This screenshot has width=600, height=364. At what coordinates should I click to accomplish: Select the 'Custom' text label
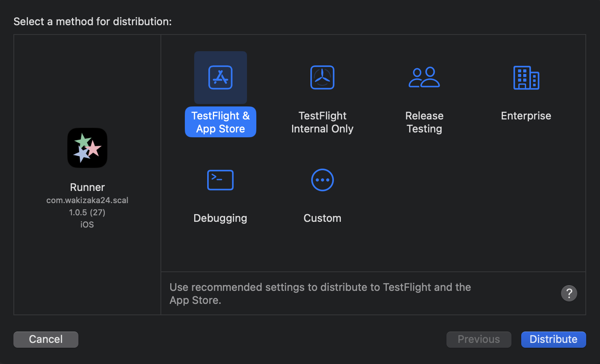(322, 218)
